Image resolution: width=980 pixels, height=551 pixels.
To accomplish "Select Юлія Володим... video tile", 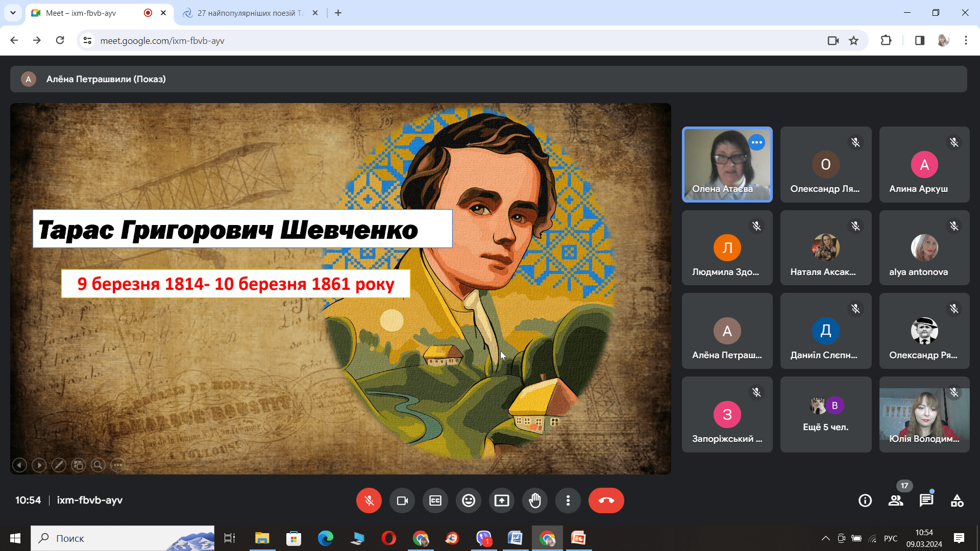I will 924,414.
